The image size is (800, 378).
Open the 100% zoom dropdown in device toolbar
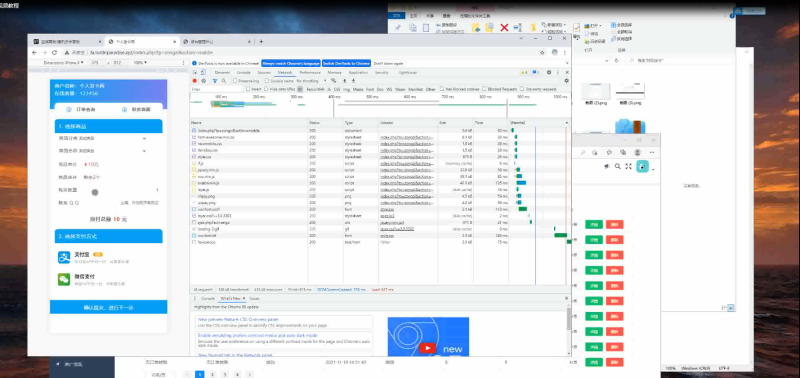pos(140,62)
